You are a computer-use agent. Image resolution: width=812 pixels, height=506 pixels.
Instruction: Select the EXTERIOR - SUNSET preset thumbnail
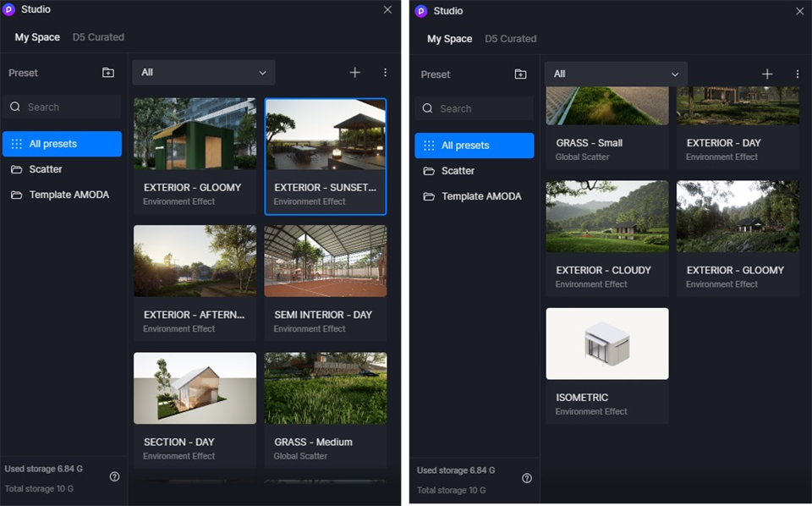[x=326, y=135]
